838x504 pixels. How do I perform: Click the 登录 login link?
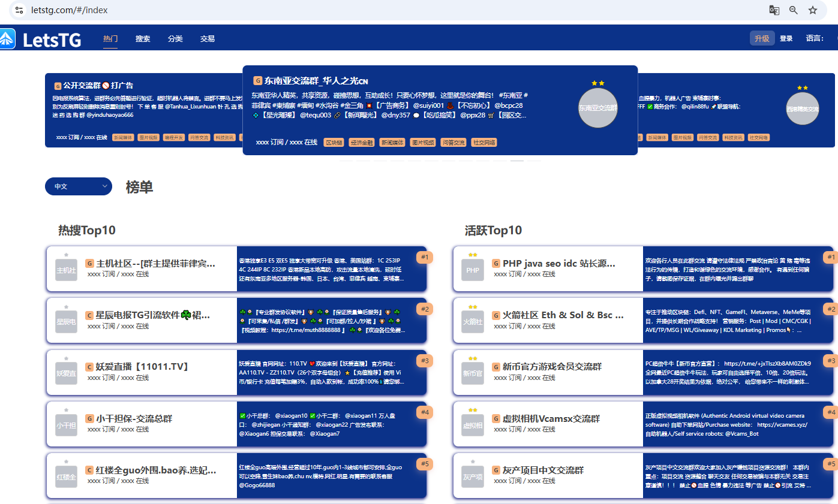click(786, 38)
